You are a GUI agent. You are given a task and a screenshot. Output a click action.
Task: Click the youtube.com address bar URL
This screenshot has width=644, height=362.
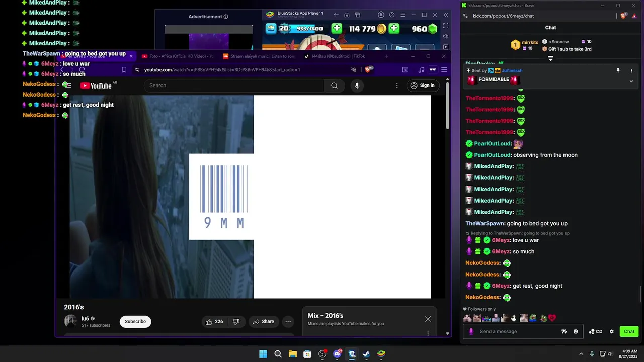click(222, 70)
